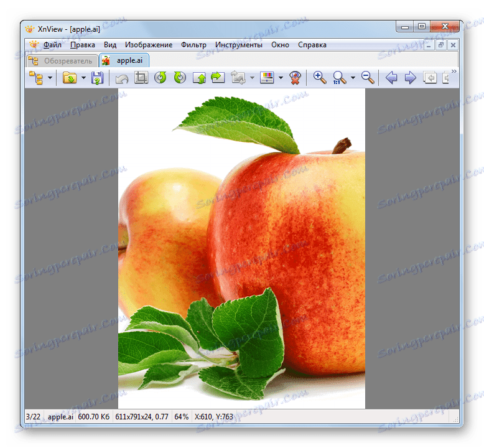Click the red-eye correction icon

(295, 78)
